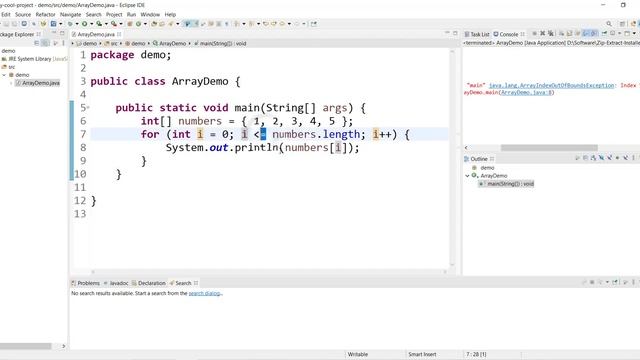Open the Window menu
The height and width of the screenshot is (360, 640).
point(150,14)
